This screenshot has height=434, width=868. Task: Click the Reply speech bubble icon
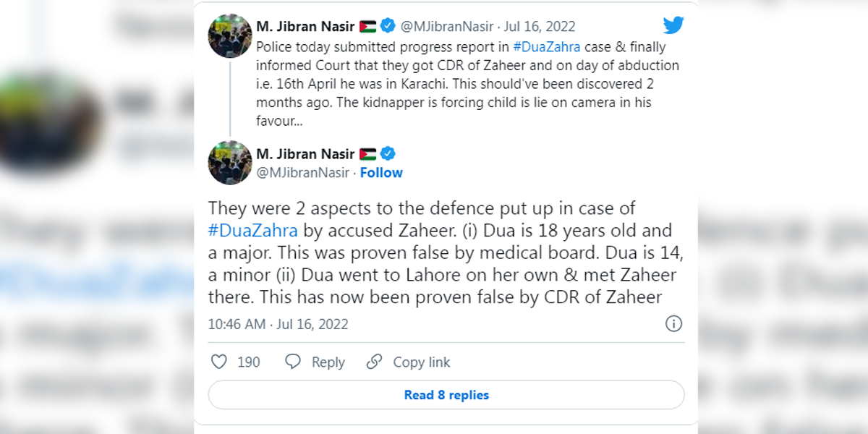(293, 362)
